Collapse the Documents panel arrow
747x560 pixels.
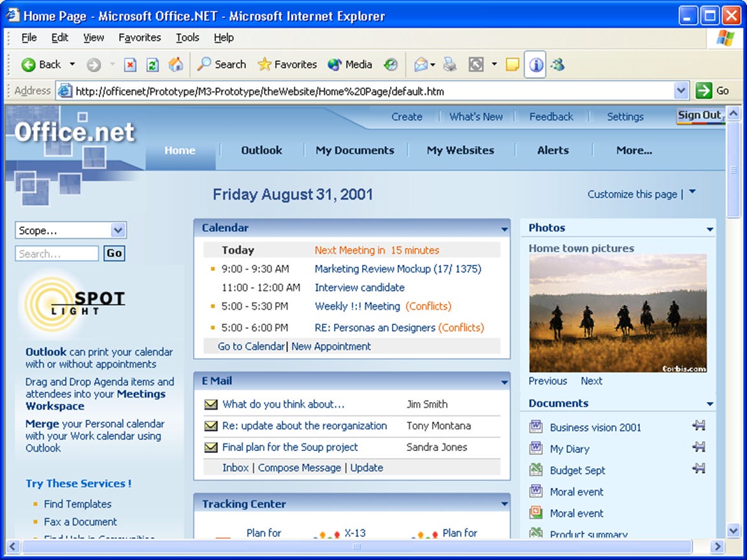pos(710,405)
